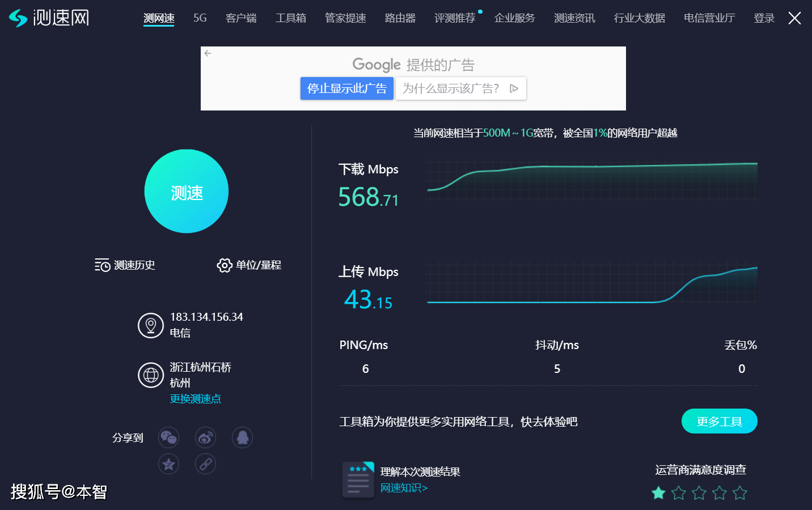Screen dimensions: 812x510
Task: Click the upload speed graph
Action: 593,283
